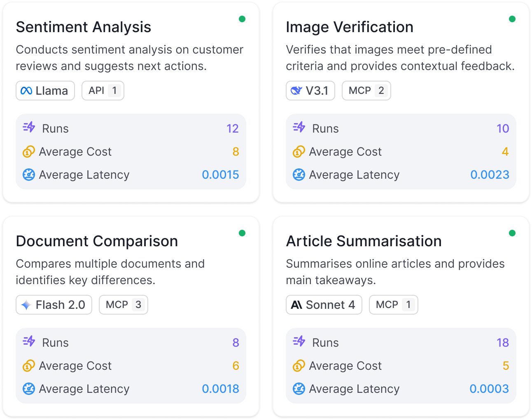The height and width of the screenshot is (420, 532).
Task: Select the Image Verification card heading
Action: (x=350, y=27)
